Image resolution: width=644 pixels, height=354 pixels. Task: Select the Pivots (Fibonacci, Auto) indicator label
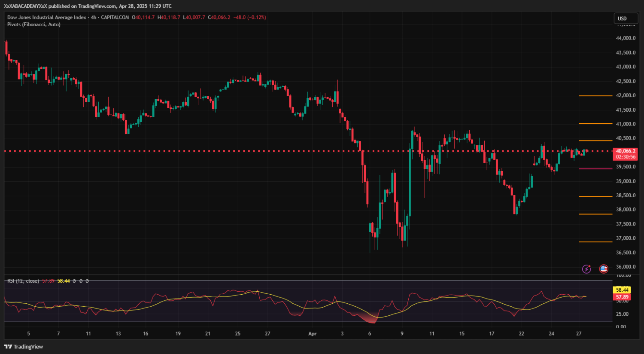33,24
